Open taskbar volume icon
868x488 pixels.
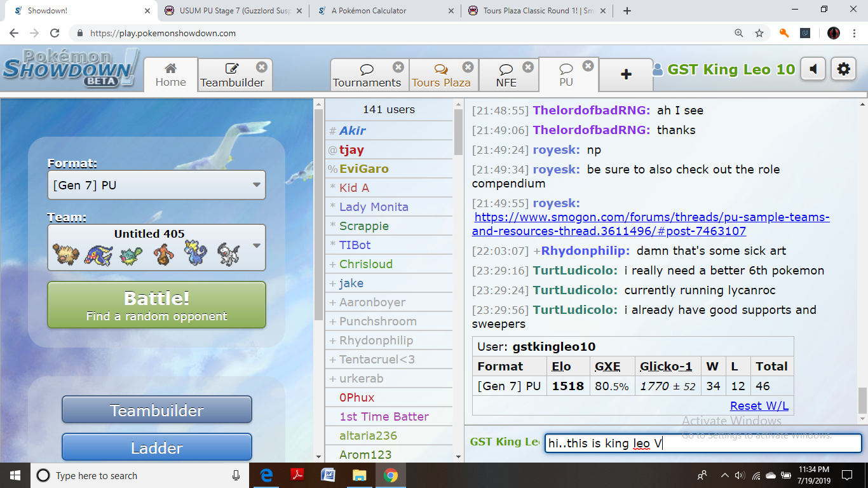(x=740, y=475)
